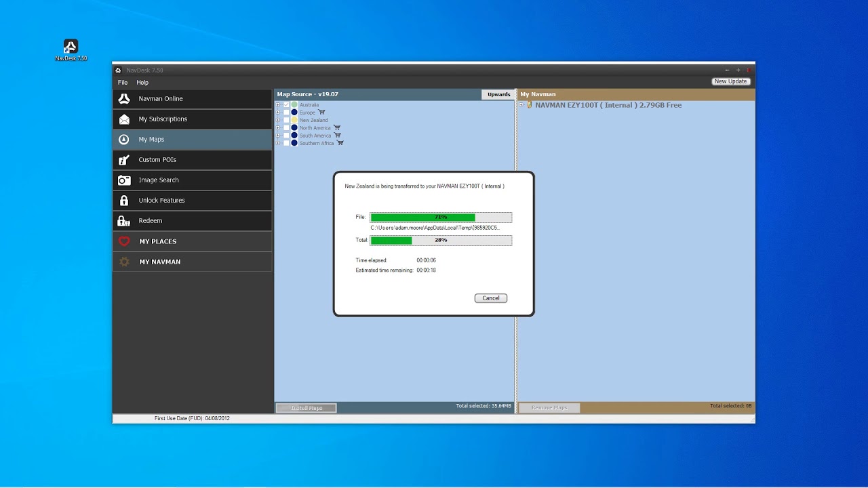
Task: Toggle the New Zealand map checkbox
Action: click(x=286, y=120)
